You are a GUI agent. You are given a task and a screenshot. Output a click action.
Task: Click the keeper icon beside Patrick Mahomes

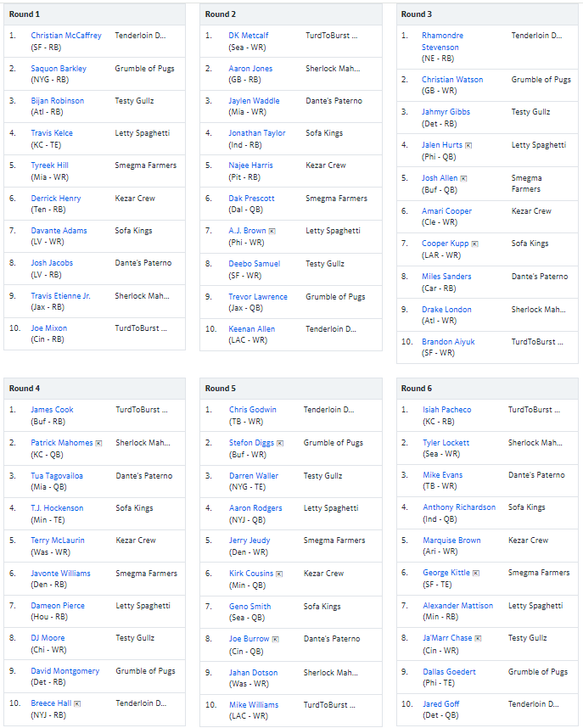pos(98,444)
